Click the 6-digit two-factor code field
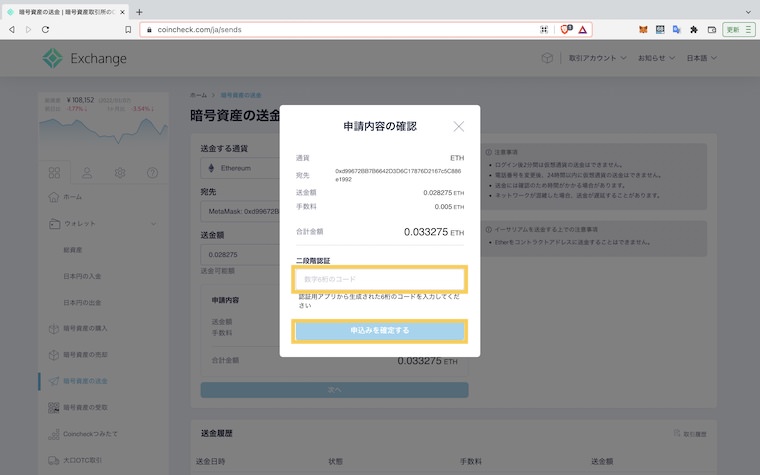Image resolution: width=760 pixels, height=475 pixels. click(x=379, y=279)
